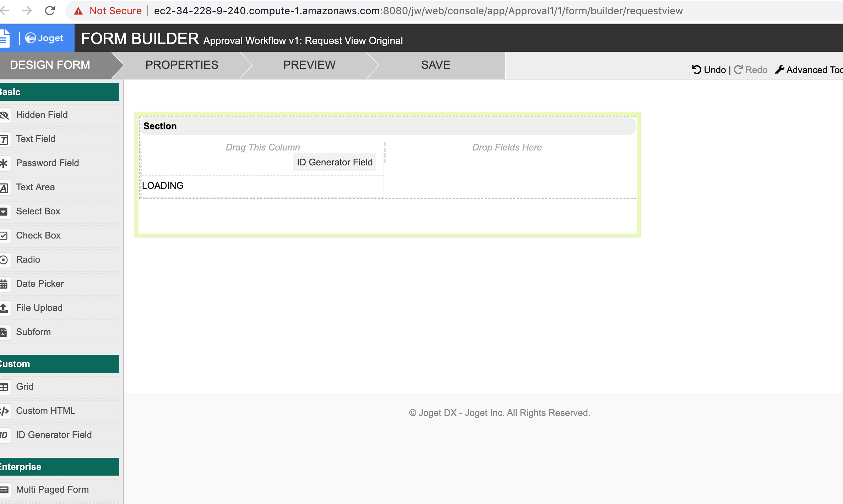
Task: Click the Select Box palette element
Action: click(x=38, y=211)
